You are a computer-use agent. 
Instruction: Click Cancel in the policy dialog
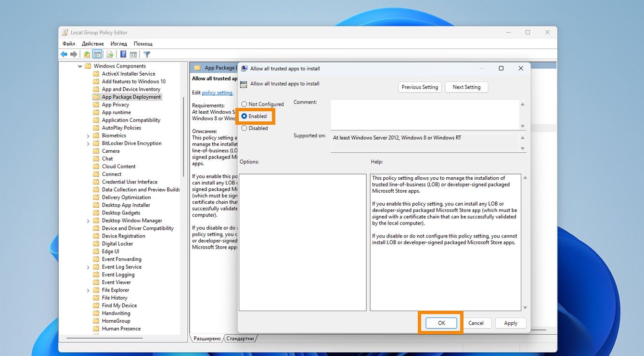click(x=476, y=323)
